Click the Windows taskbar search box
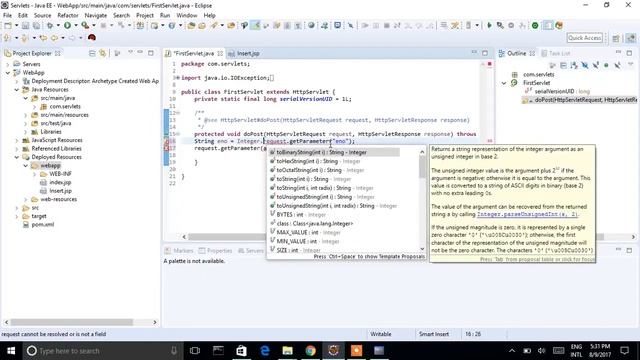The height and width of the screenshot is (360, 640). pos(102,351)
